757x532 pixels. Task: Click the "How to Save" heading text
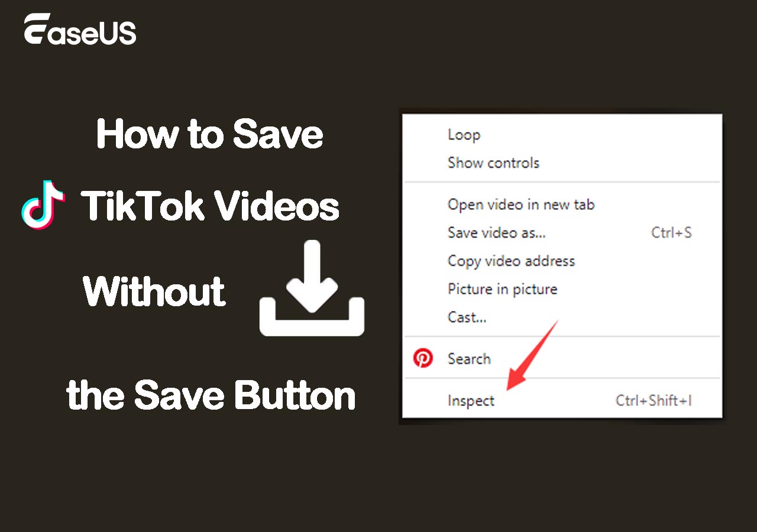209,134
